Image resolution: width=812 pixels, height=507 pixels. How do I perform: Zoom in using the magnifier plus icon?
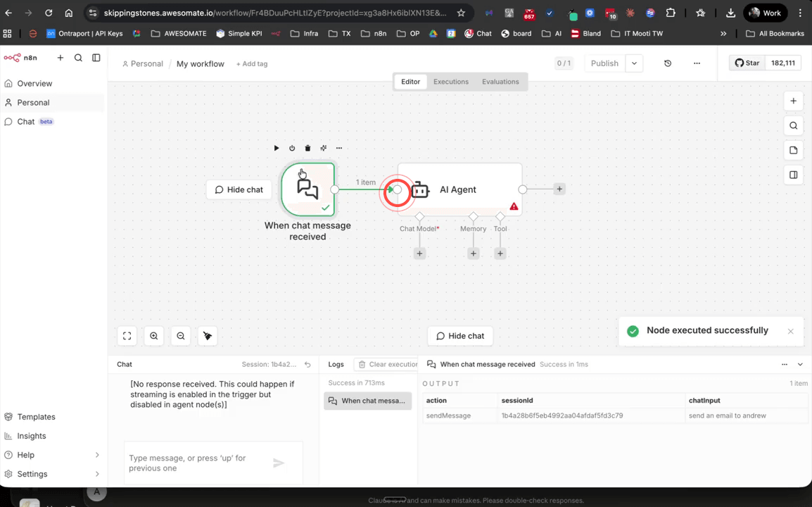click(154, 336)
